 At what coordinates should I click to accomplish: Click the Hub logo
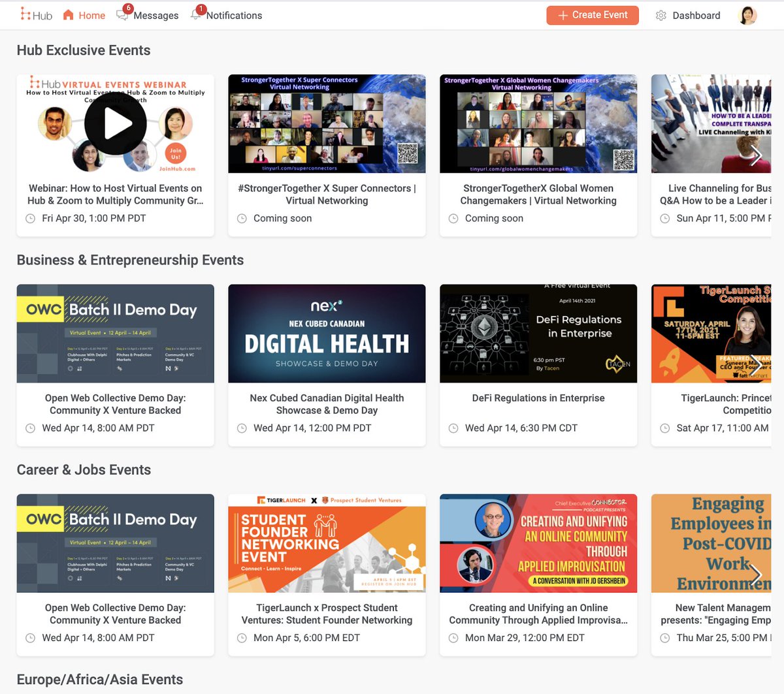tap(36, 15)
